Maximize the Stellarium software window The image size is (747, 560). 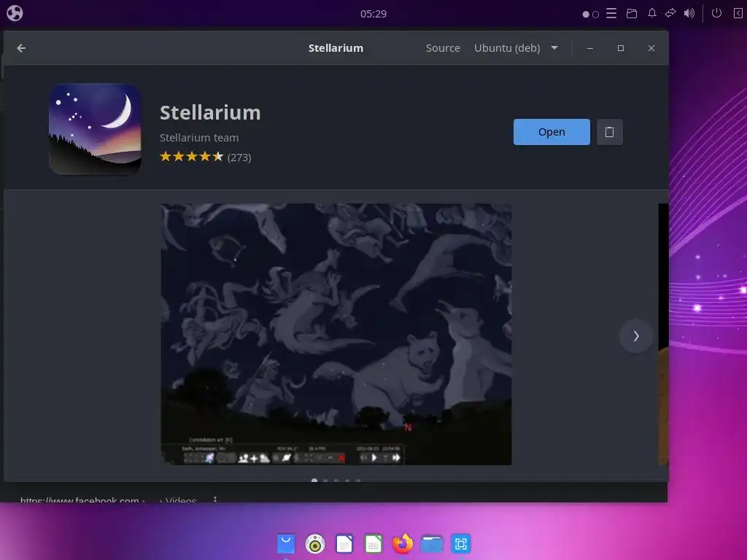(621, 48)
